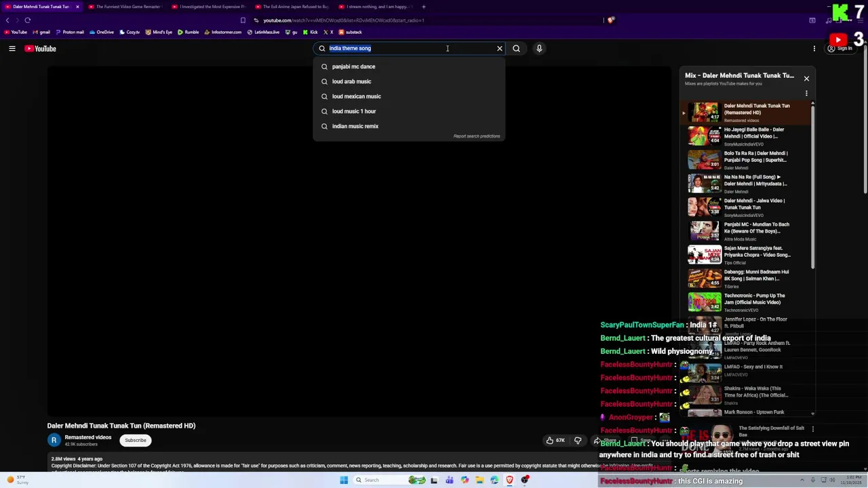The image size is (868, 488).
Task: Play "Ho Jayegi Balle Balle" from playlist
Action: pyautogui.click(x=746, y=136)
